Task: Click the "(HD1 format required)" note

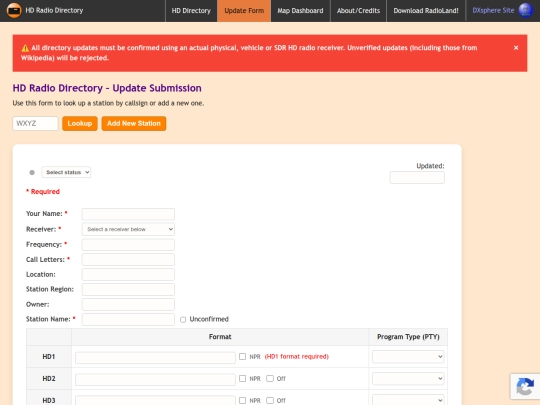Action: point(297,357)
